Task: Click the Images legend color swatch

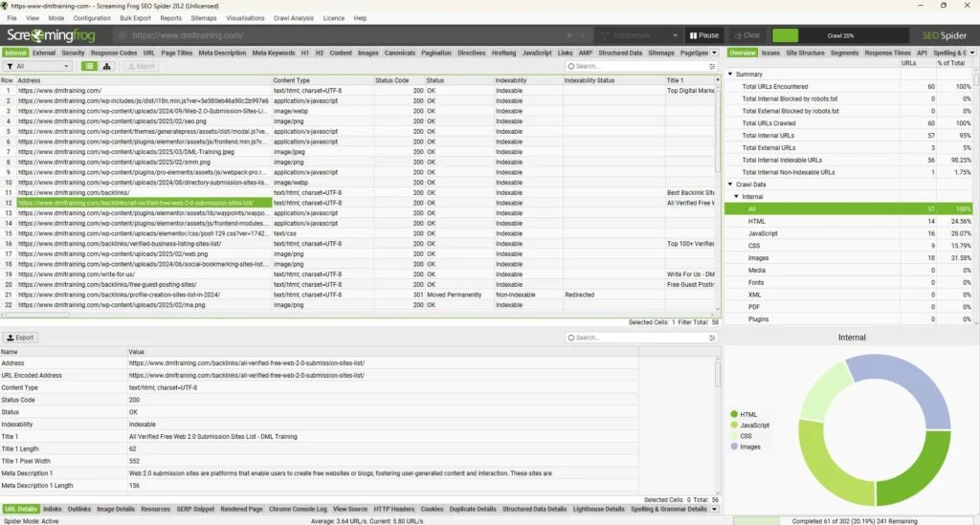Action: pyautogui.click(x=734, y=447)
